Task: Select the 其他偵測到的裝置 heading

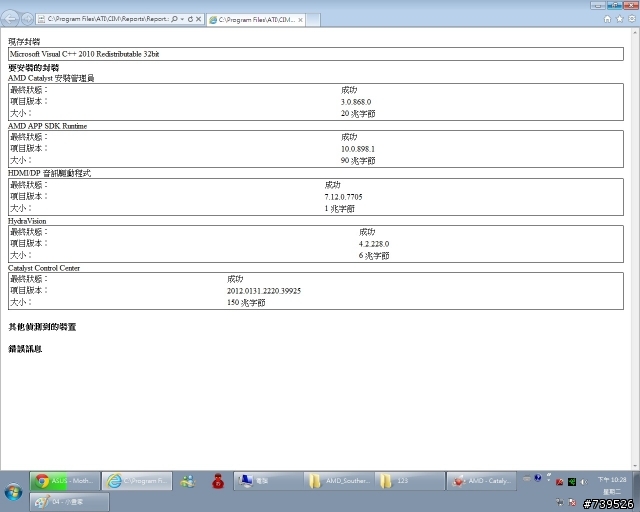Action: click(42, 327)
